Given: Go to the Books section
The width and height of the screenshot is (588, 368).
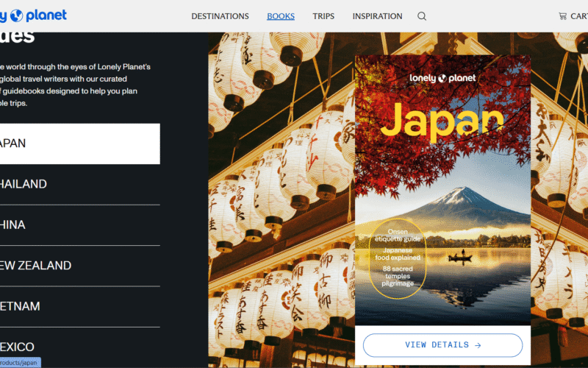Looking at the screenshot, I should point(281,16).
